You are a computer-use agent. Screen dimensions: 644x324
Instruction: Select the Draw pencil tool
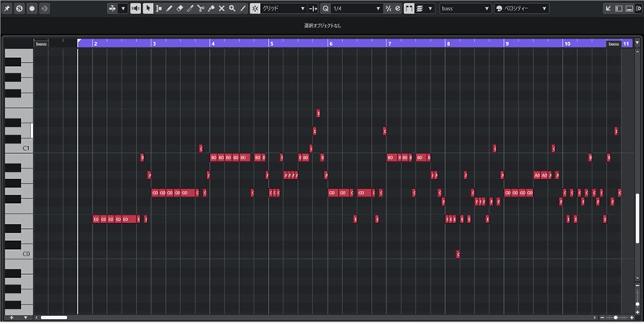click(169, 8)
